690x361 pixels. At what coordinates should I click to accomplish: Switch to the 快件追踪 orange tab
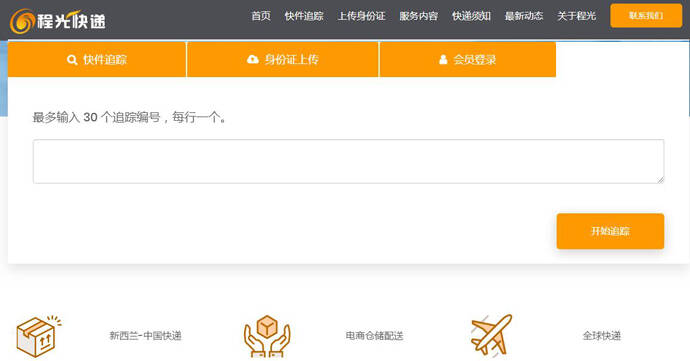click(97, 59)
